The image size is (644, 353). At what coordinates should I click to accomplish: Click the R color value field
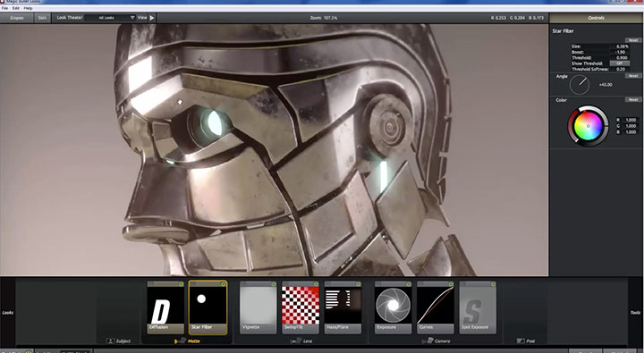[631, 120]
